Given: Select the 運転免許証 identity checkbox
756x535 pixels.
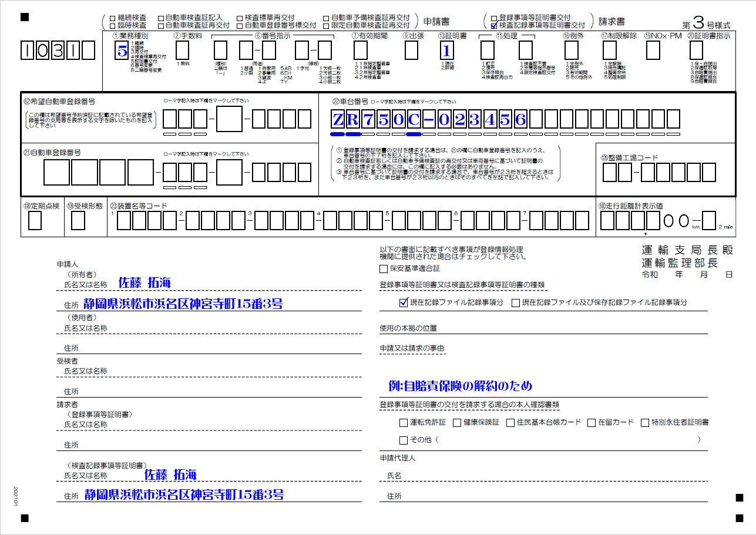Looking at the screenshot, I should pyautogui.click(x=403, y=422).
